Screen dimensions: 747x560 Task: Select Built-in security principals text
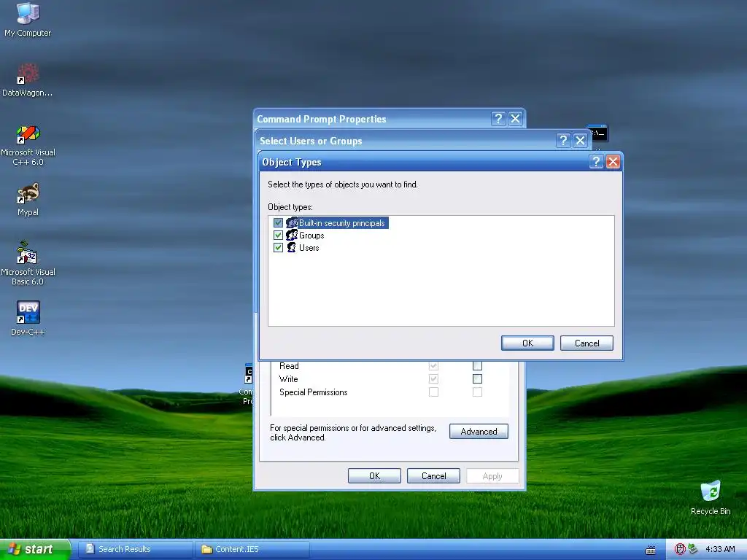pos(342,223)
